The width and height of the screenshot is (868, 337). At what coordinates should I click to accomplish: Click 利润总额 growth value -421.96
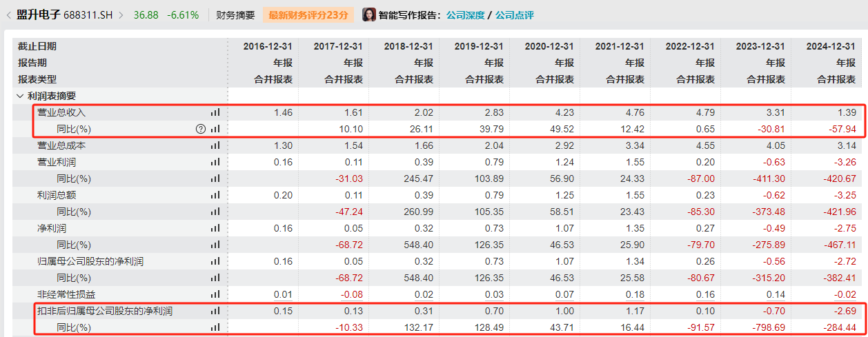pyautogui.click(x=840, y=212)
